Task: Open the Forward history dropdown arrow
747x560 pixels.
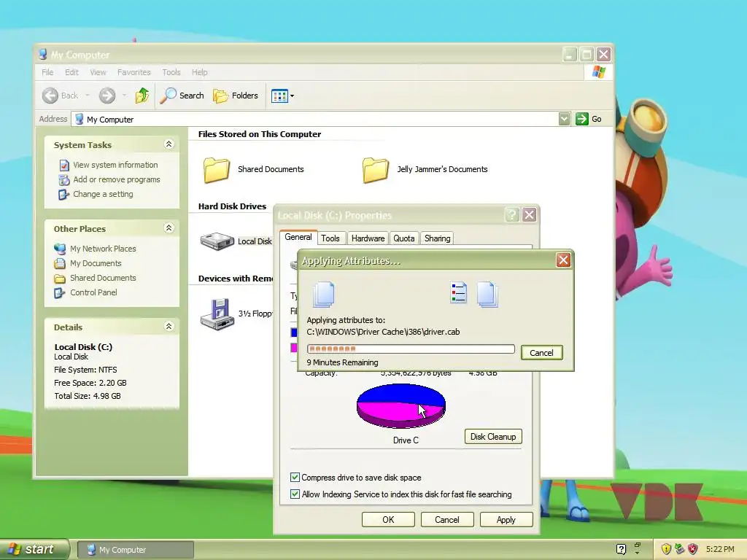Action: pos(124,96)
